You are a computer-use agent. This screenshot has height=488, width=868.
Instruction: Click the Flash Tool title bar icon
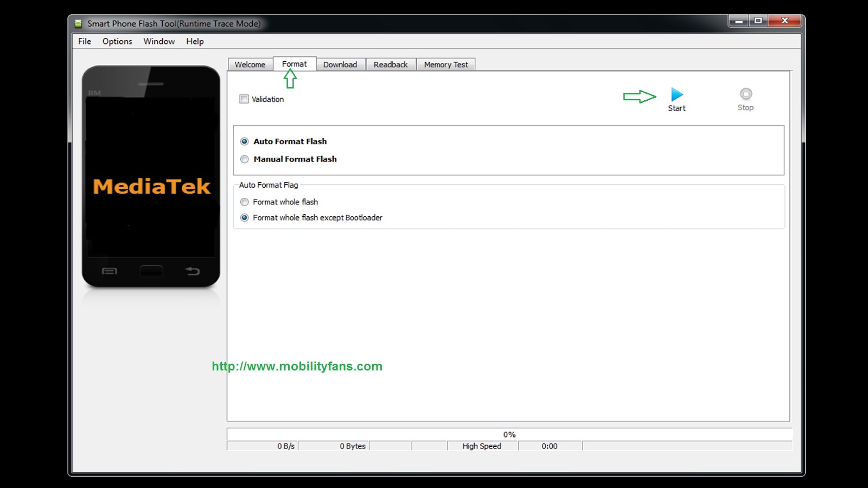(x=78, y=23)
